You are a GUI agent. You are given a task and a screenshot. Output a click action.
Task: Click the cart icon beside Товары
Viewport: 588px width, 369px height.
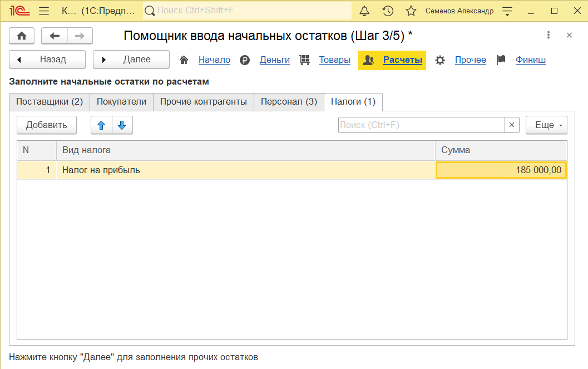(x=304, y=60)
